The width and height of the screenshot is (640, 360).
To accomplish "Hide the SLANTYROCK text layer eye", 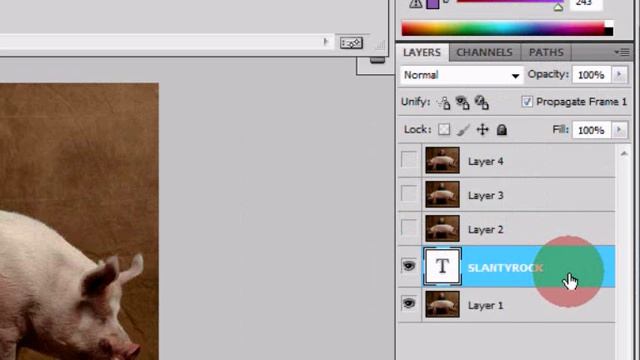I will 409,266.
